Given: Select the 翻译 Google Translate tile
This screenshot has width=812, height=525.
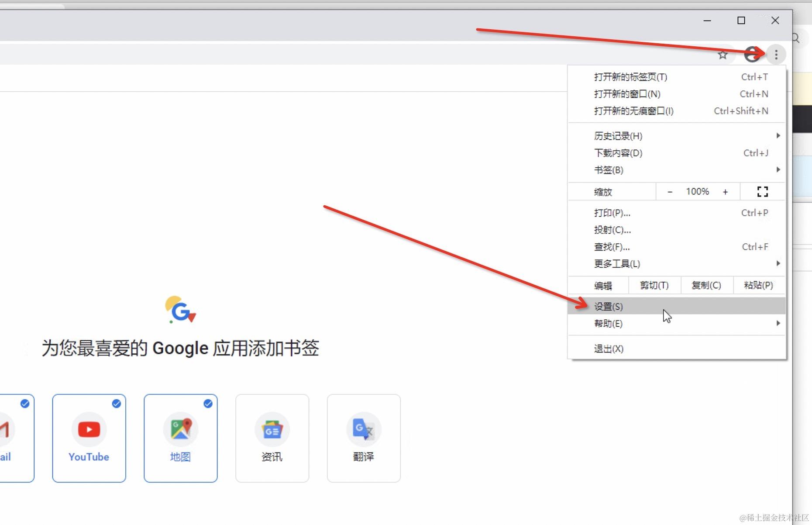Looking at the screenshot, I should pyautogui.click(x=364, y=438).
